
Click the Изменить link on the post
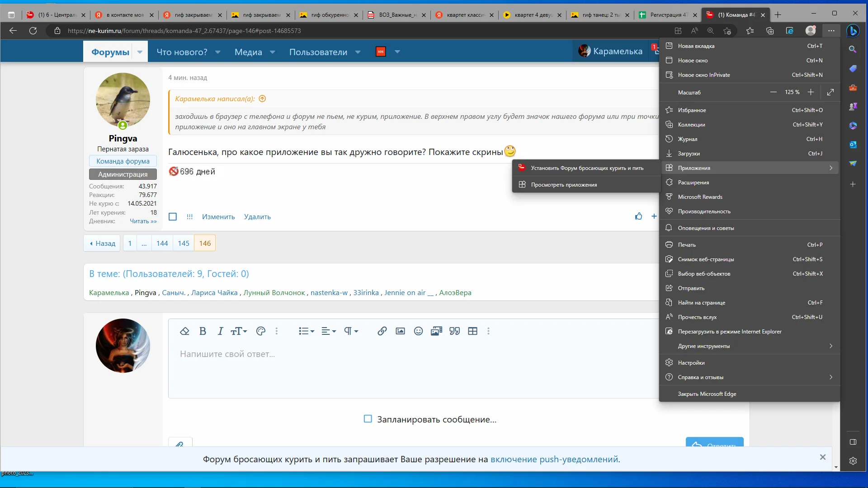(x=218, y=217)
